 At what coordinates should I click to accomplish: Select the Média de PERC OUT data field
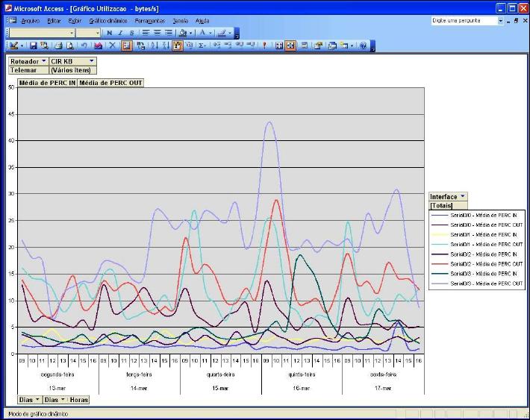point(110,83)
